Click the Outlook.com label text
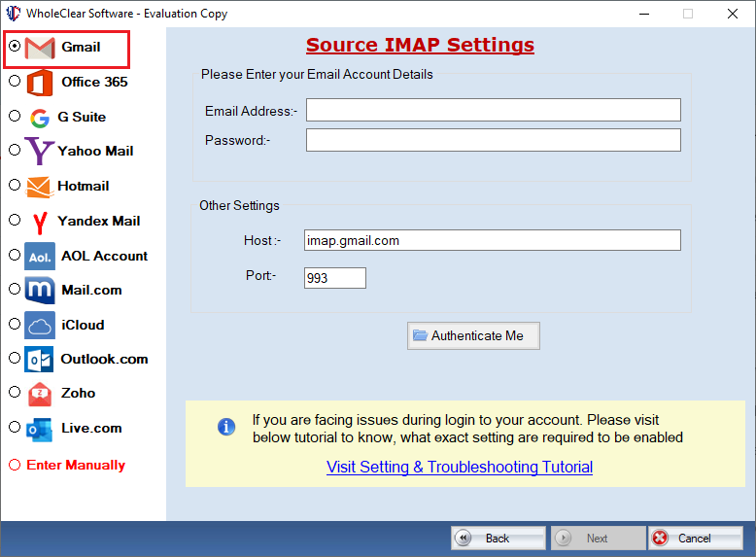756x557 pixels. click(x=104, y=359)
